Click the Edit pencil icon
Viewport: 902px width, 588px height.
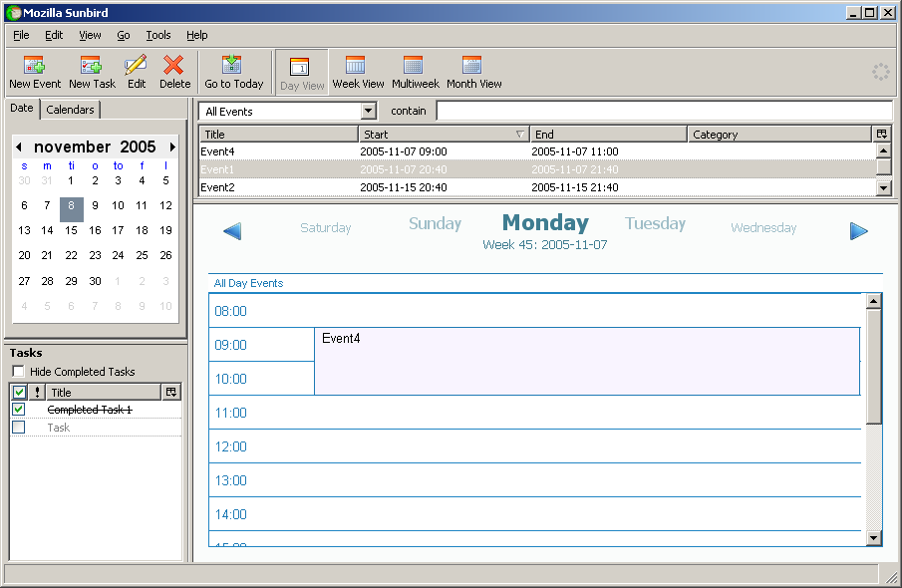136,67
